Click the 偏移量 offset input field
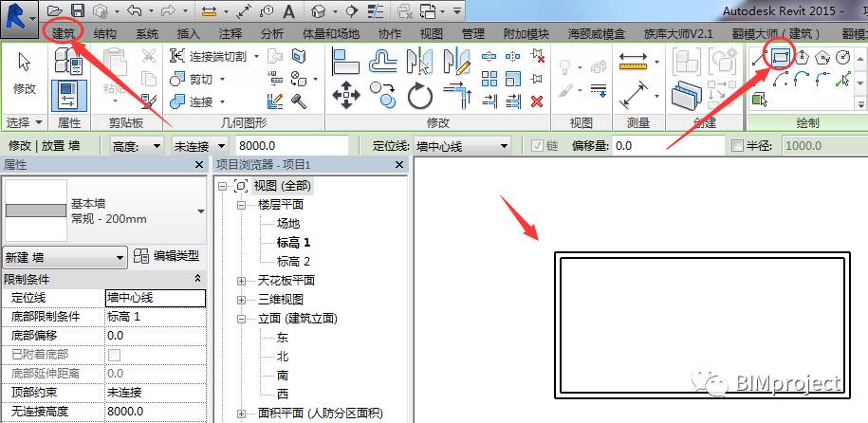 [668, 146]
